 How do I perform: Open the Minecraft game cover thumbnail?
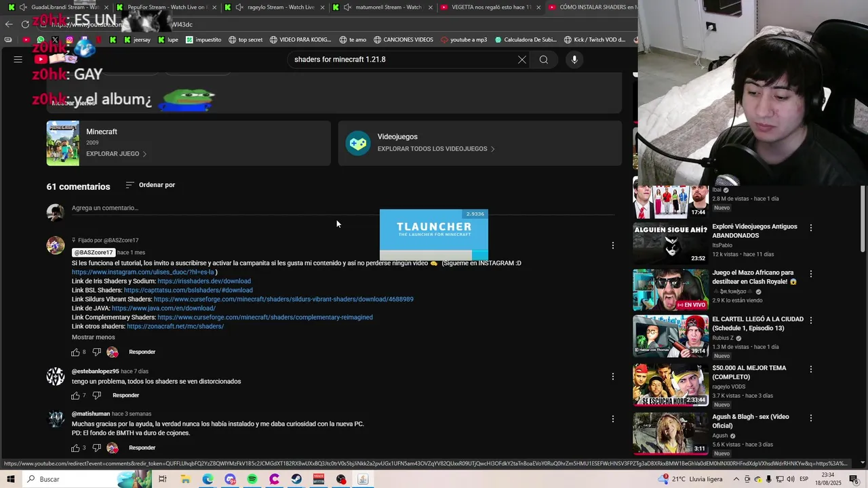(x=62, y=143)
